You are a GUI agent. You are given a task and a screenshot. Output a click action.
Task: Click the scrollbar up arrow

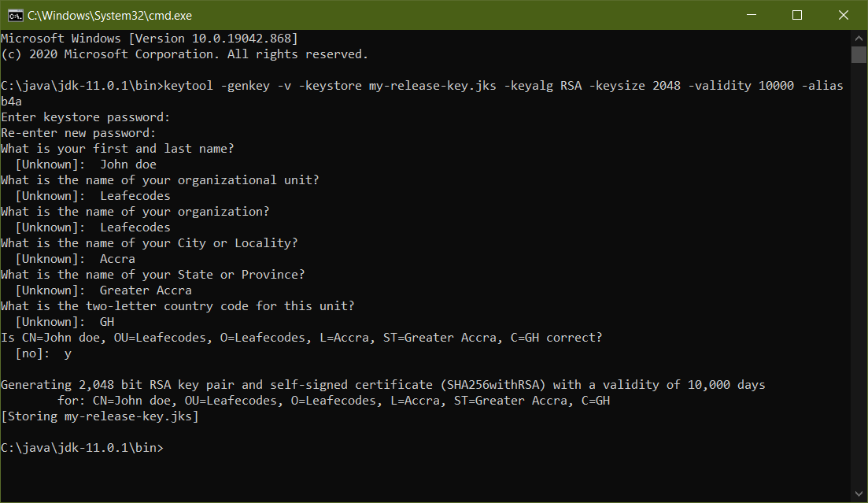click(x=859, y=38)
